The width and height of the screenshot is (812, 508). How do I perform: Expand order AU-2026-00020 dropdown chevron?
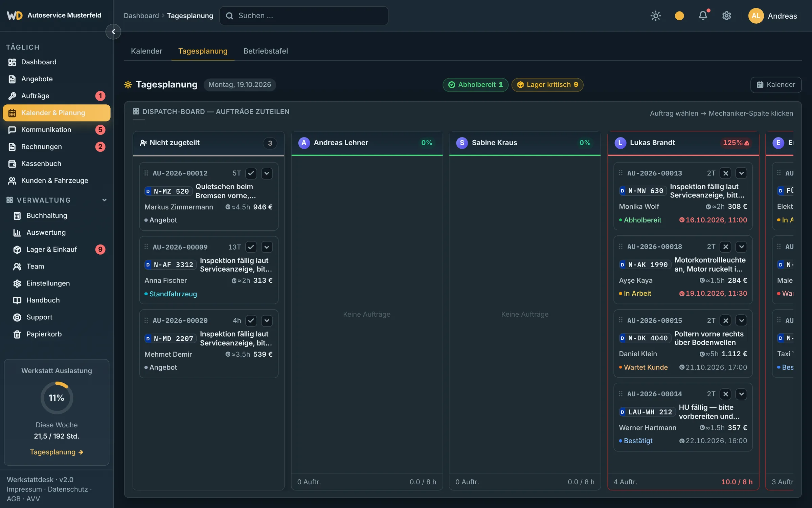pos(267,320)
